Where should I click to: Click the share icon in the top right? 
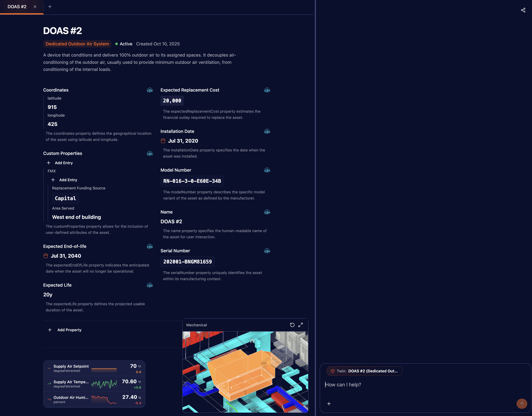click(x=523, y=10)
